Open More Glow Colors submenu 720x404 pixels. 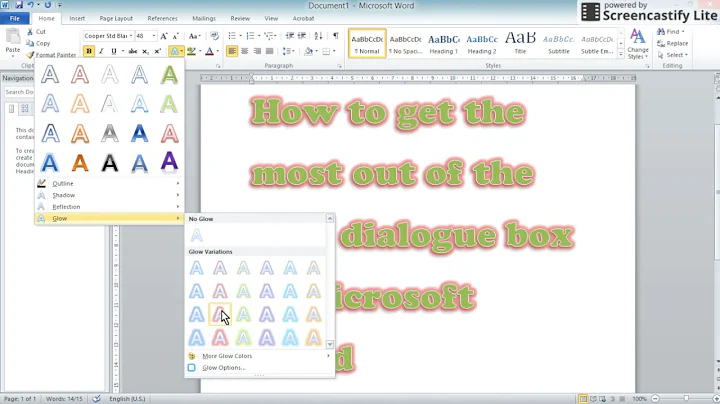[259, 356]
